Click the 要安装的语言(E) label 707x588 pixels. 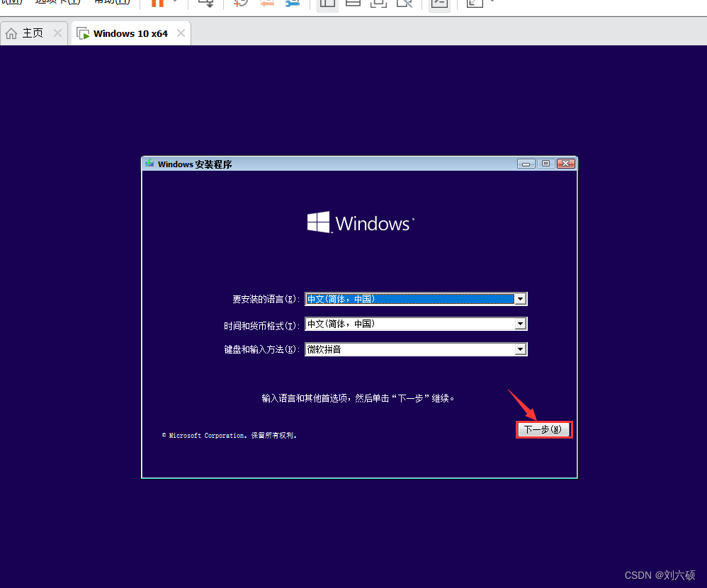[x=266, y=299]
